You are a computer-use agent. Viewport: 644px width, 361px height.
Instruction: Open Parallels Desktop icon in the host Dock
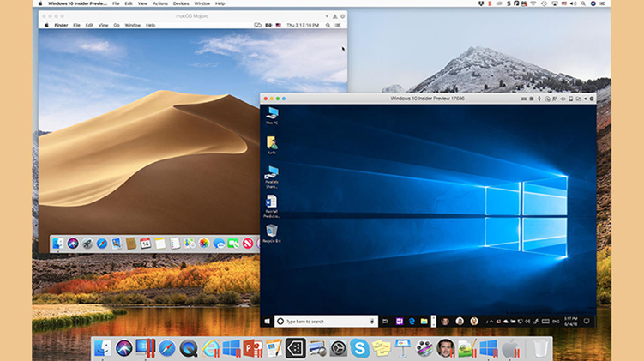pos(146,348)
